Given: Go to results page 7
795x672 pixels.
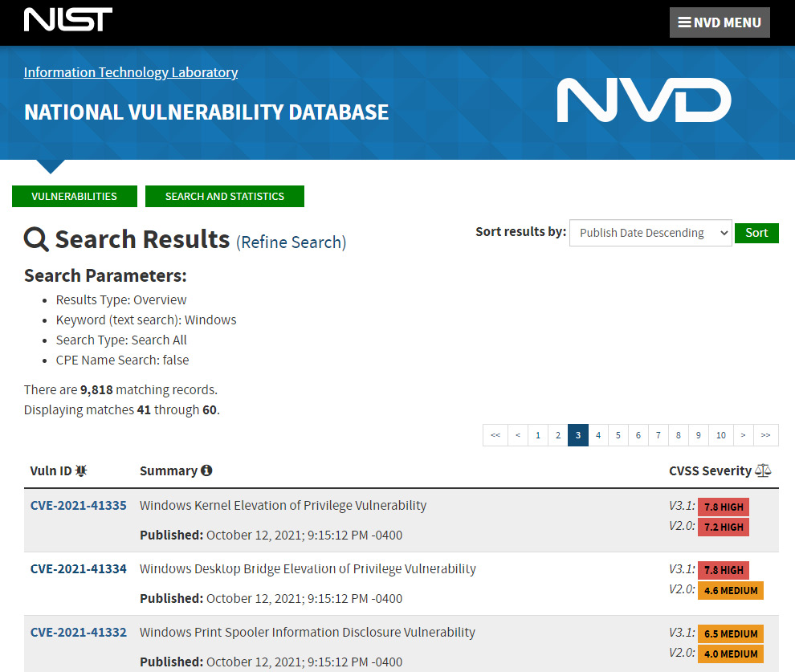Looking at the screenshot, I should click(658, 435).
